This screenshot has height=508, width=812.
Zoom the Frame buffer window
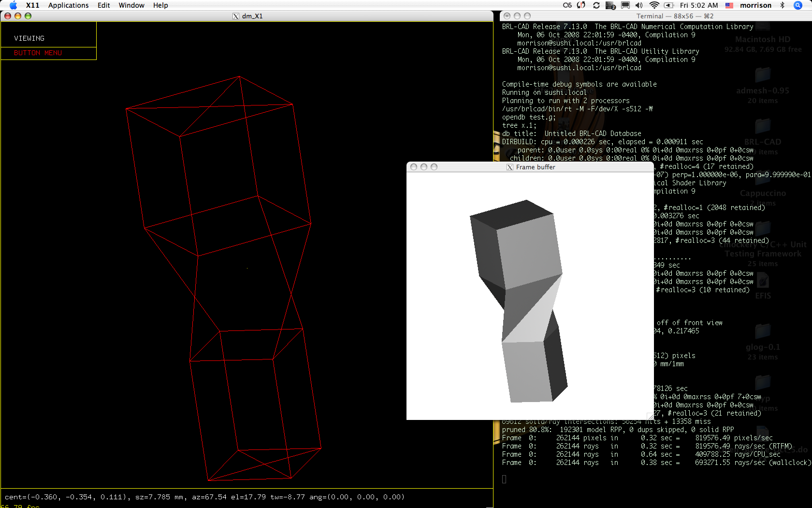[x=434, y=167]
